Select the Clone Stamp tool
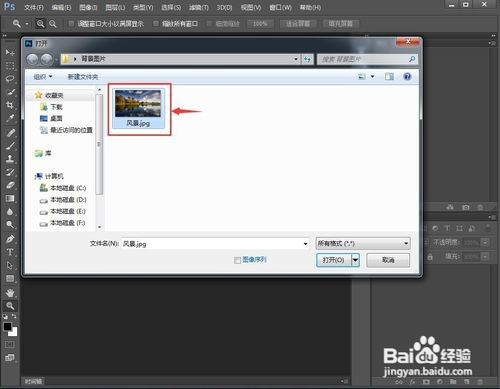Screen dimensions: 500x389 (10, 159)
